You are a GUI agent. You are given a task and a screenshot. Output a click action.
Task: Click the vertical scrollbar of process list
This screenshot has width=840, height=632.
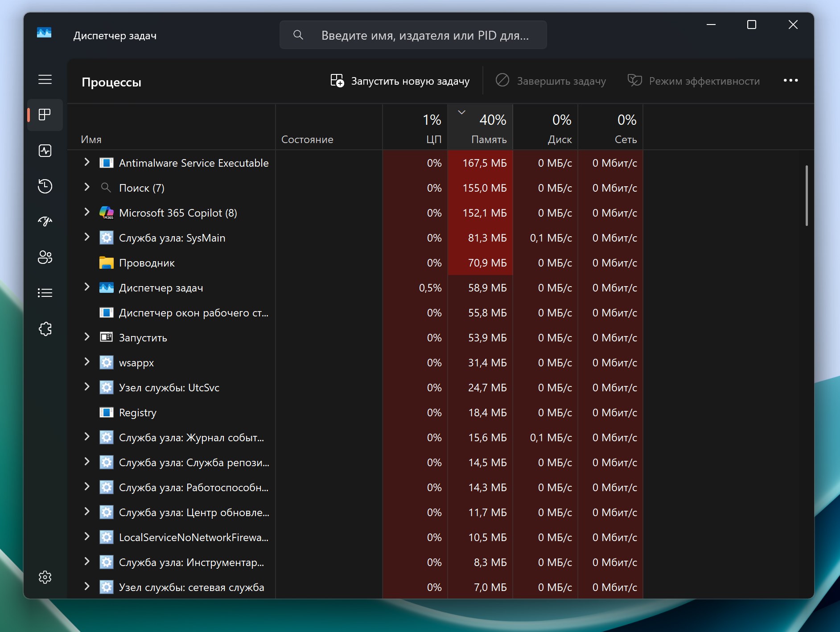pos(806,196)
